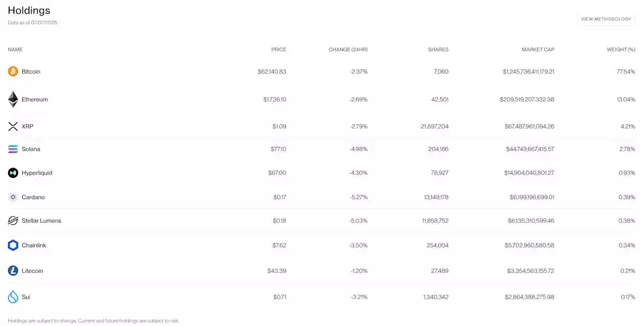This screenshot has height=326, width=644.
Task: Open the View Methodology button
Action: click(x=606, y=19)
